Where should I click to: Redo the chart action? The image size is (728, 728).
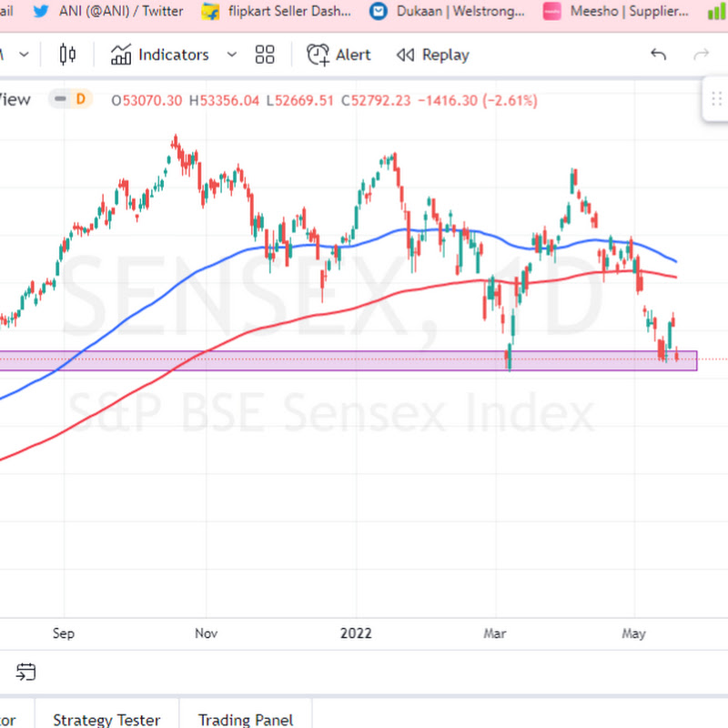[x=701, y=55]
